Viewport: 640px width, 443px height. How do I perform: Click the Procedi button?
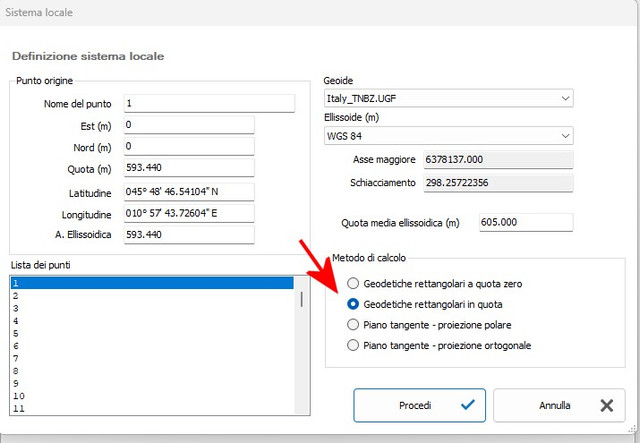pos(420,405)
